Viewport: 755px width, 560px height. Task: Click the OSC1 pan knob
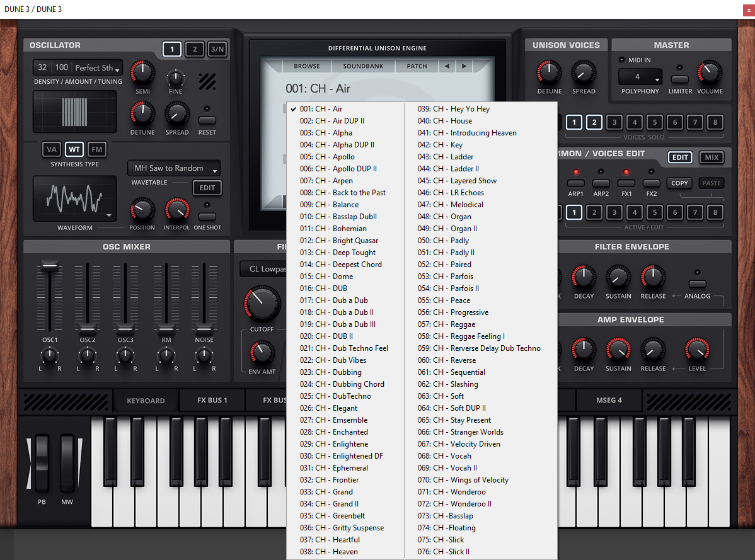(50, 356)
